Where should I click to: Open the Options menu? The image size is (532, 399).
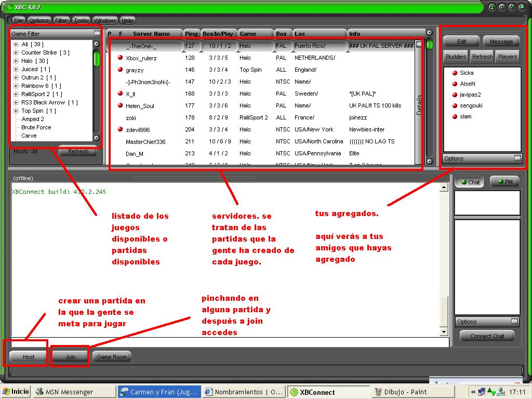(x=38, y=20)
